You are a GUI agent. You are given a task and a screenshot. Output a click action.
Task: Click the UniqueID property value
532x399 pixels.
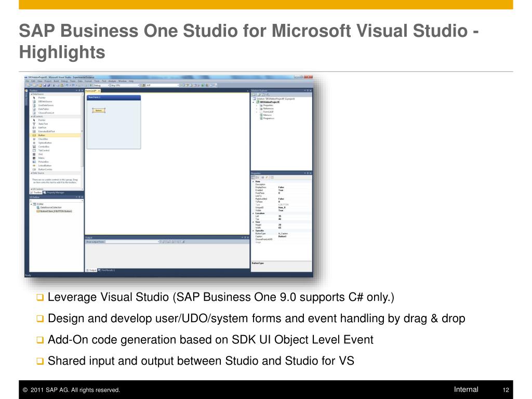click(x=282, y=208)
